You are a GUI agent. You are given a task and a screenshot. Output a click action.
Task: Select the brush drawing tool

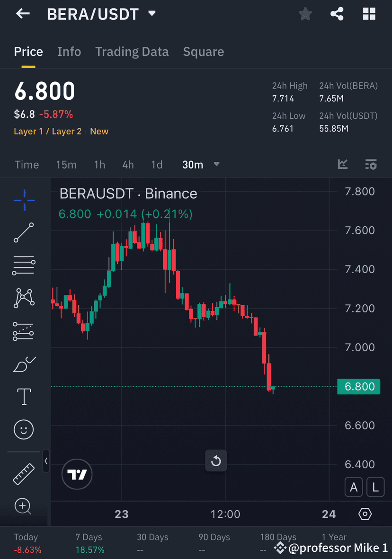24,364
